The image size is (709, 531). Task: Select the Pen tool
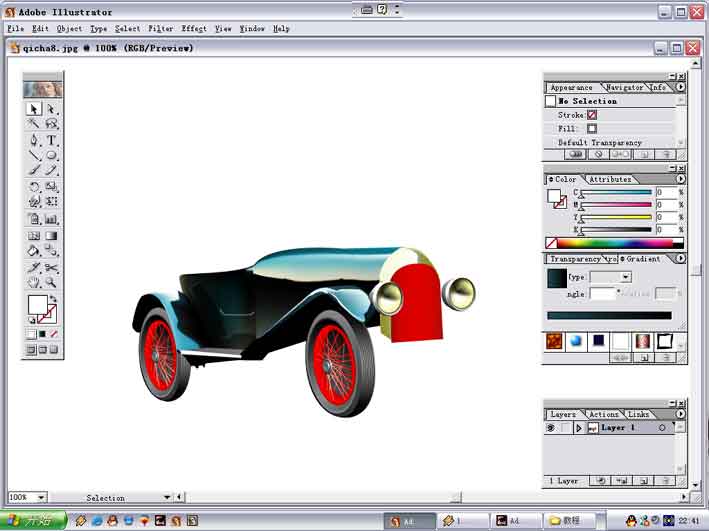pyautogui.click(x=34, y=140)
